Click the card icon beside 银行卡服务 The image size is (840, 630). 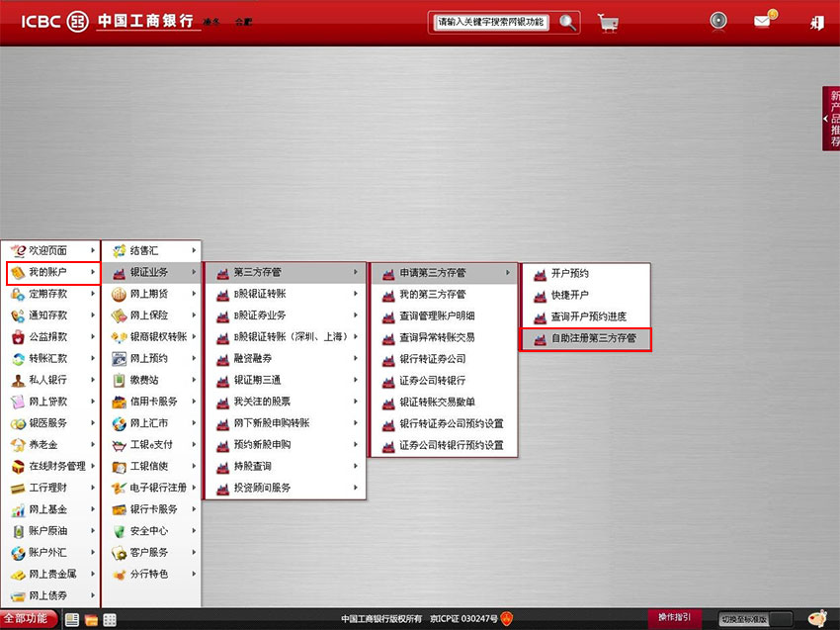[x=119, y=509]
